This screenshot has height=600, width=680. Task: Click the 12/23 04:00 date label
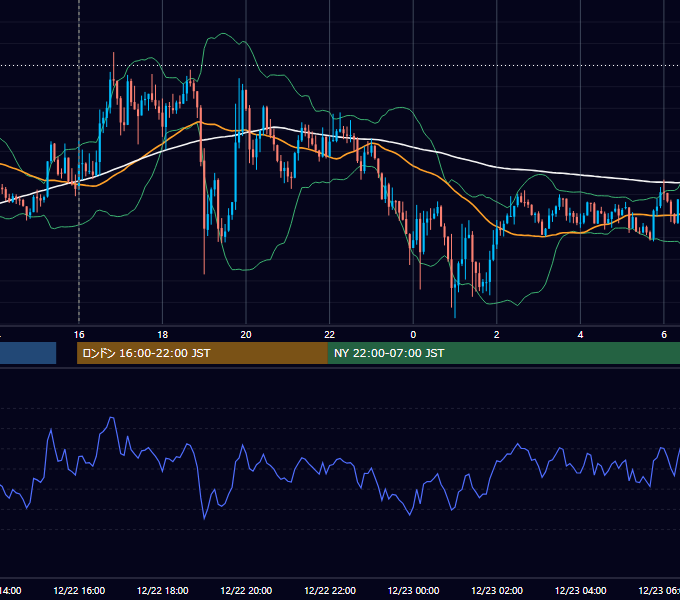[x=580, y=590]
